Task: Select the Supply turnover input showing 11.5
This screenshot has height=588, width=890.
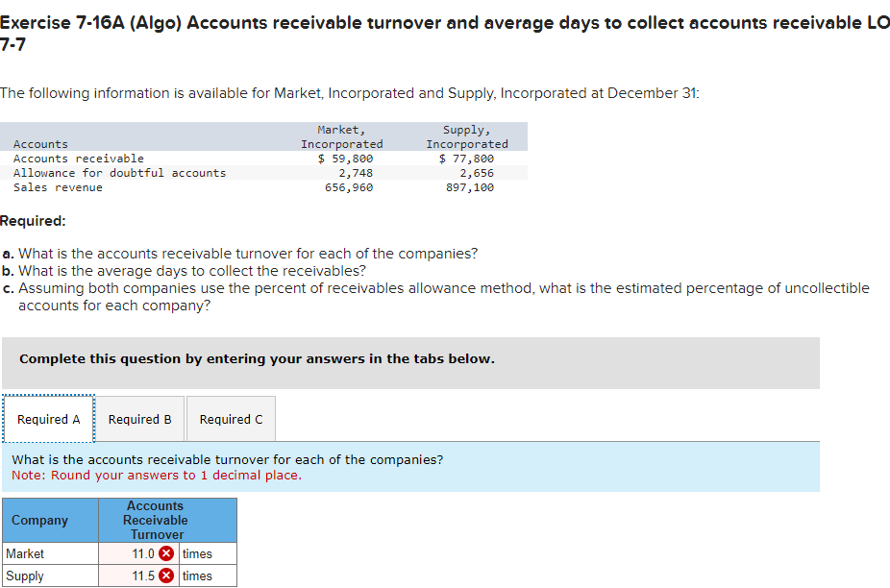Action: pyautogui.click(x=135, y=576)
